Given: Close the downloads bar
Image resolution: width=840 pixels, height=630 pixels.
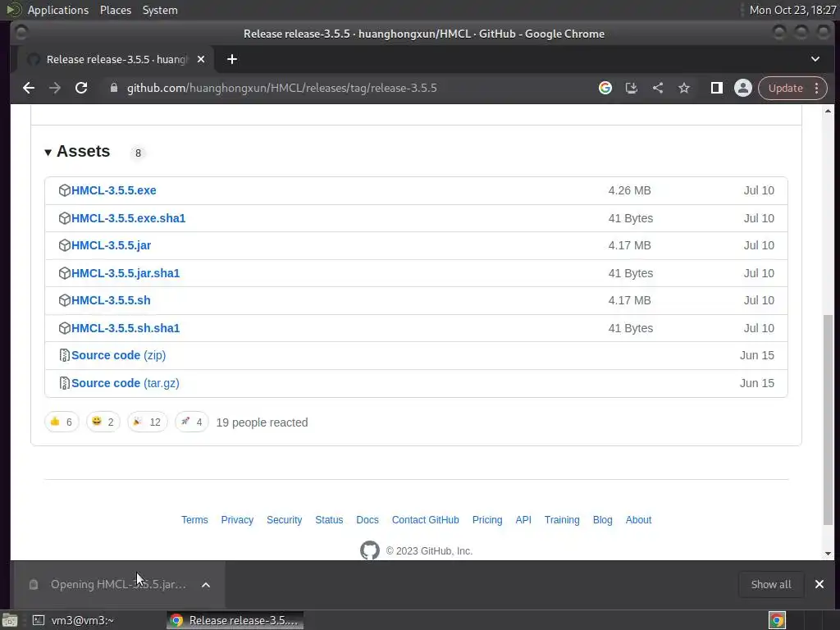Looking at the screenshot, I should pos(819,584).
